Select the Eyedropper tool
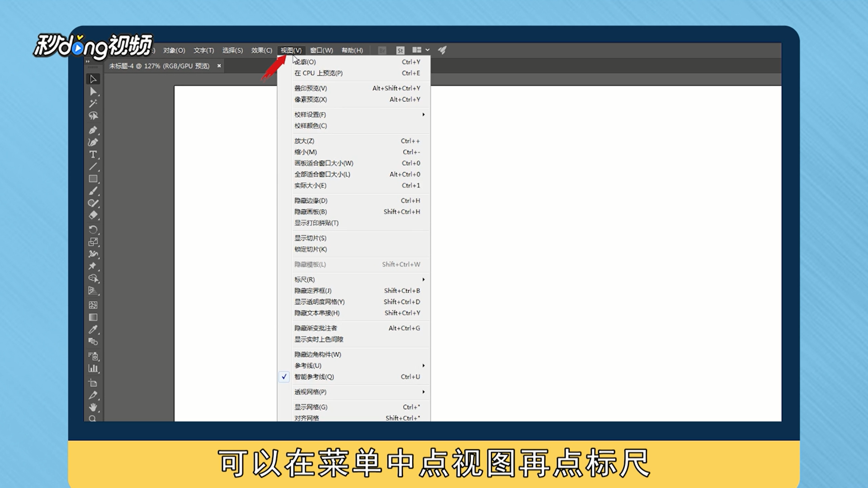 [93, 329]
